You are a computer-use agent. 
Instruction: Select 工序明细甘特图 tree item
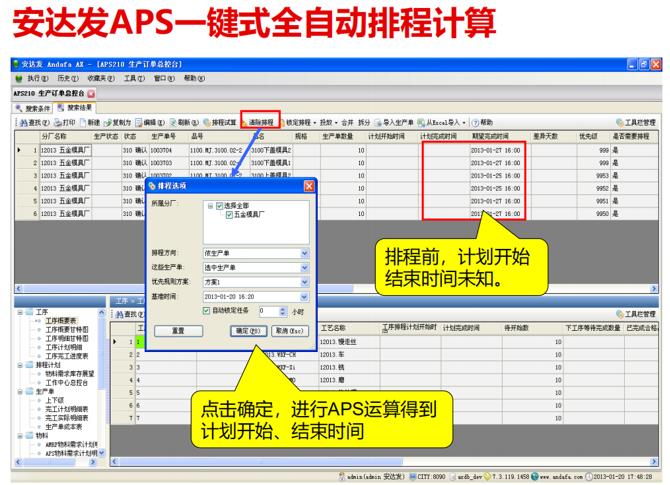tap(67, 339)
